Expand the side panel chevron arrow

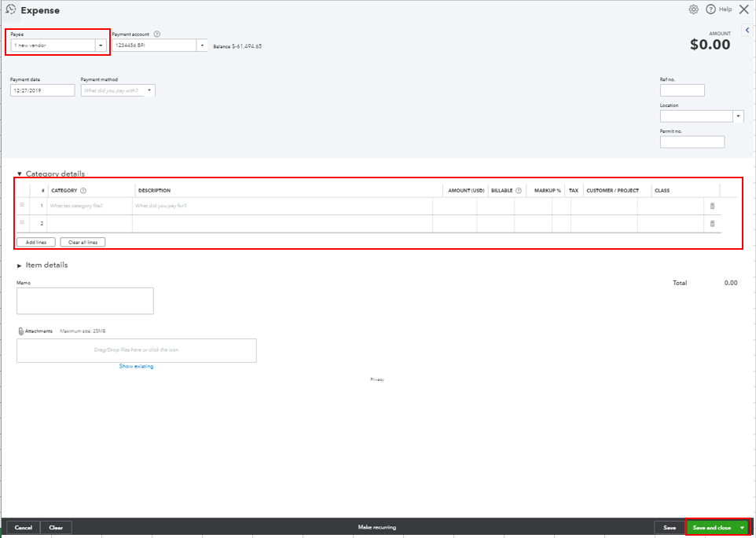point(748,30)
